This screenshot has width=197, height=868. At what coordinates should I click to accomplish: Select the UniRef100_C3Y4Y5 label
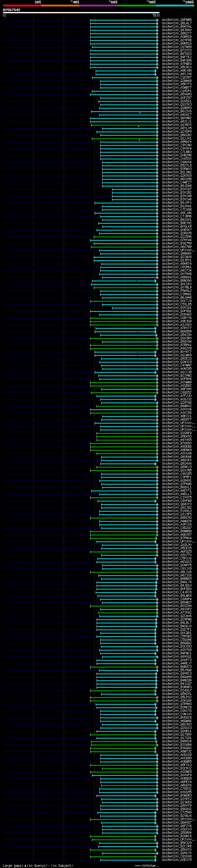177,497
